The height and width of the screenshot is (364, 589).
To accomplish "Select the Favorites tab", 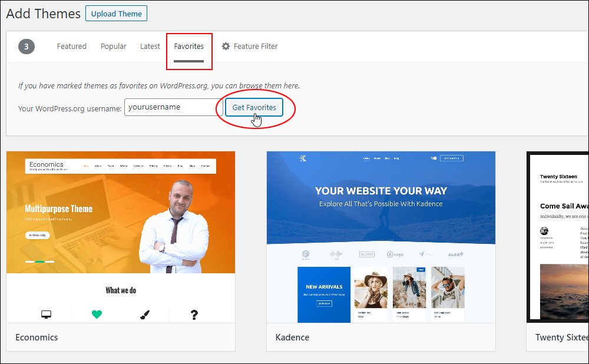I will [188, 46].
